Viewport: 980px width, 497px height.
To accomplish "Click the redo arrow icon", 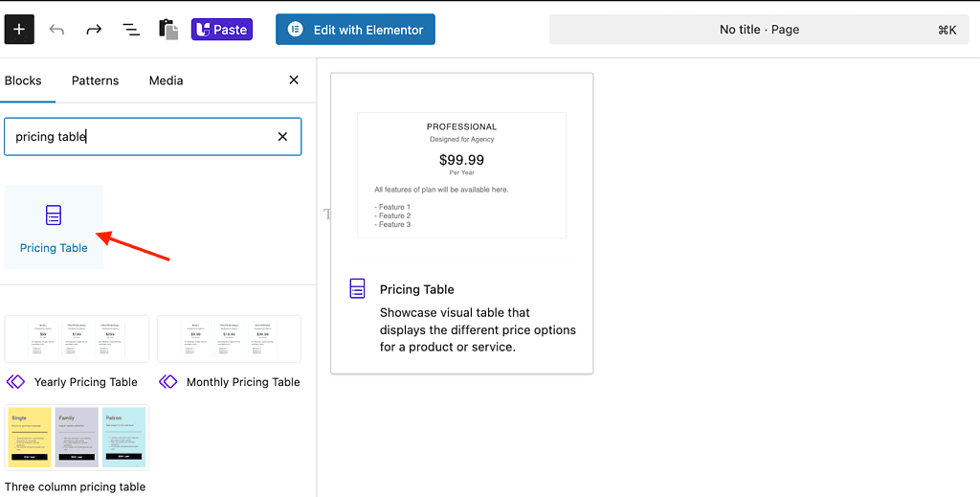I will point(94,30).
